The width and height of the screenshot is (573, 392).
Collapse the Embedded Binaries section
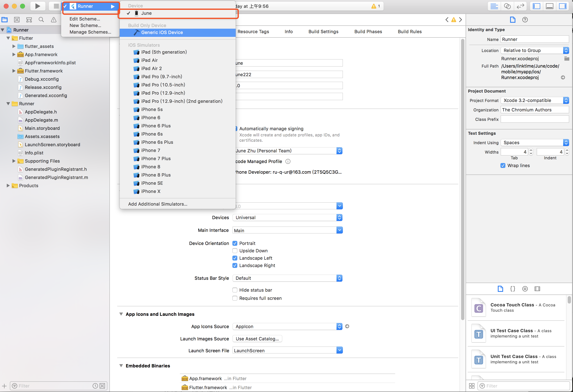pos(121,366)
